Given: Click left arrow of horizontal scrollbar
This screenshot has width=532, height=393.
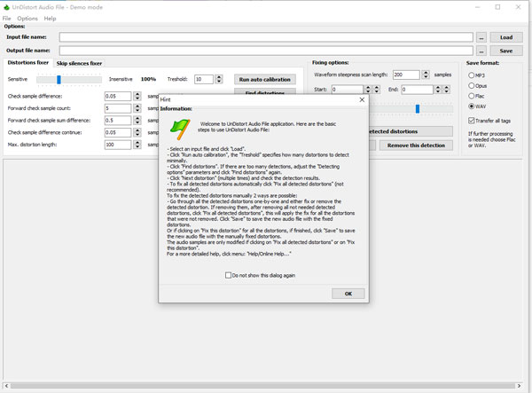Looking at the screenshot, I should tap(6, 386).
